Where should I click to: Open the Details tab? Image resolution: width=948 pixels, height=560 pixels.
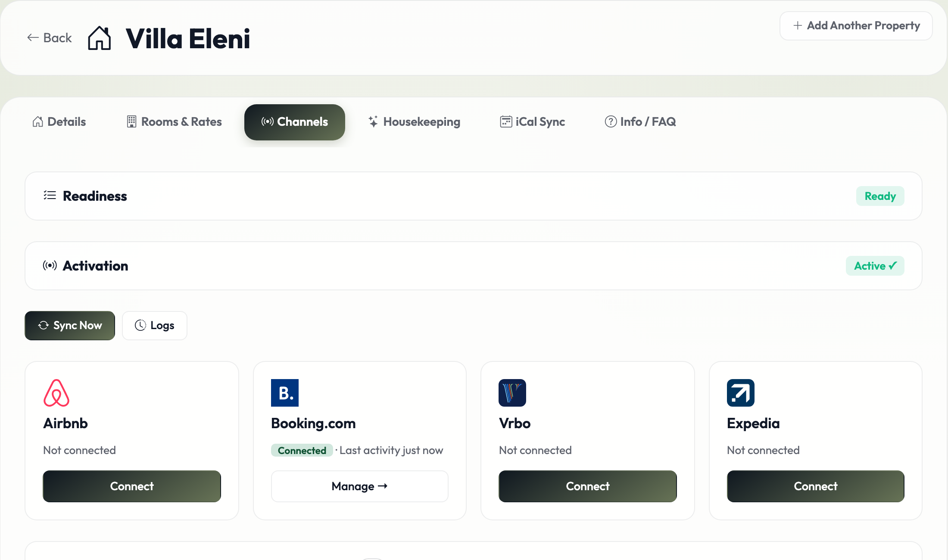[x=59, y=122]
